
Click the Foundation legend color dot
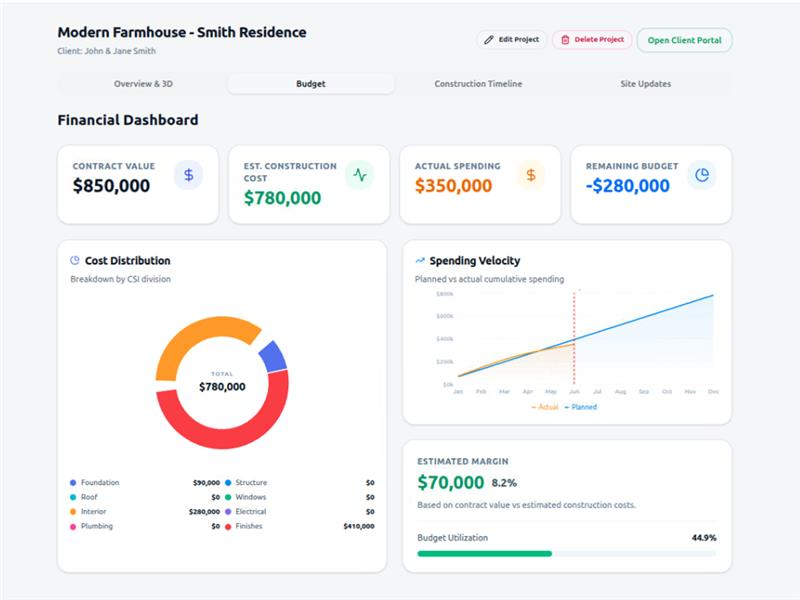[73, 483]
